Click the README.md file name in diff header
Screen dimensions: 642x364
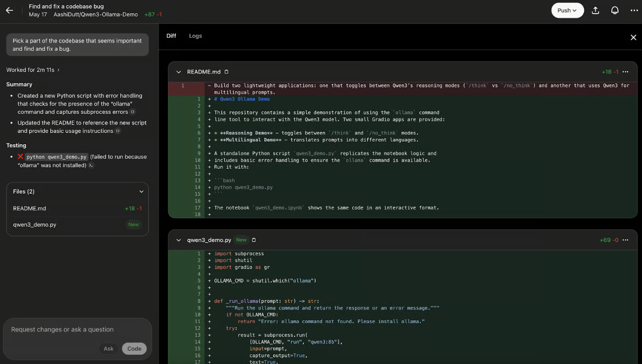(x=204, y=72)
